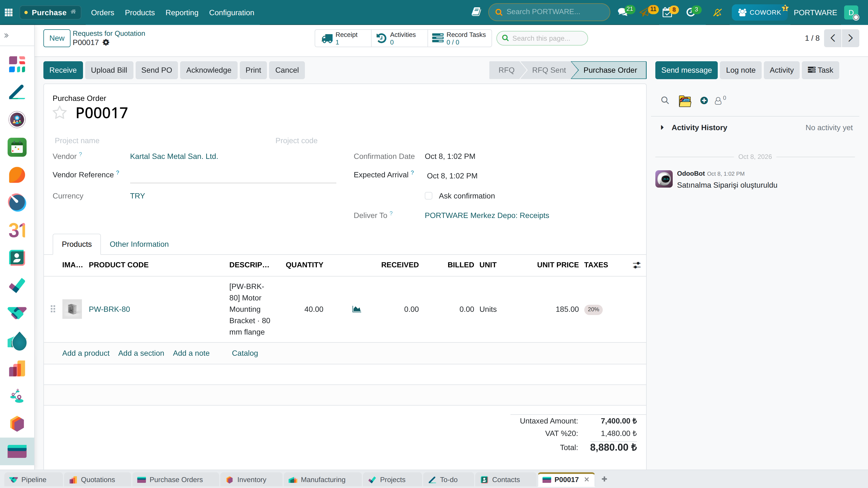Image resolution: width=868 pixels, height=488 pixels.
Task: Tick the Ask confirmation checkbox
Action: pos(428,196)
